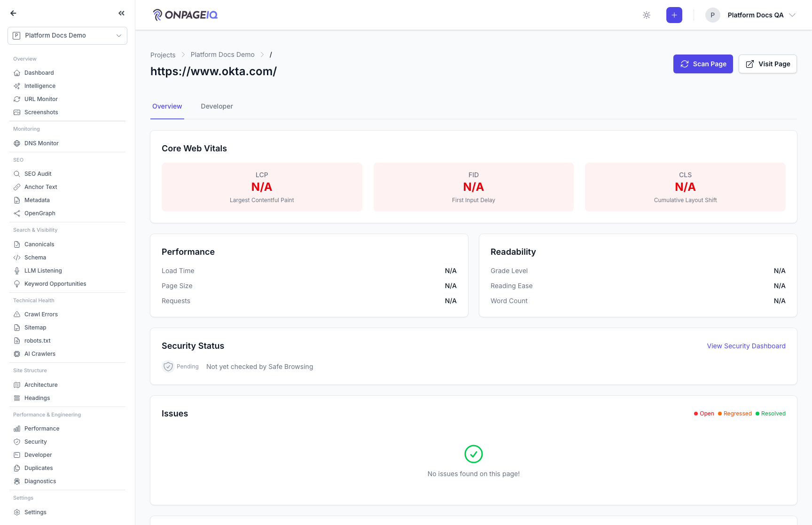Expand the Platform Docs QA account menu
This screenshot has height=525, width=812.
click(751, 15)
